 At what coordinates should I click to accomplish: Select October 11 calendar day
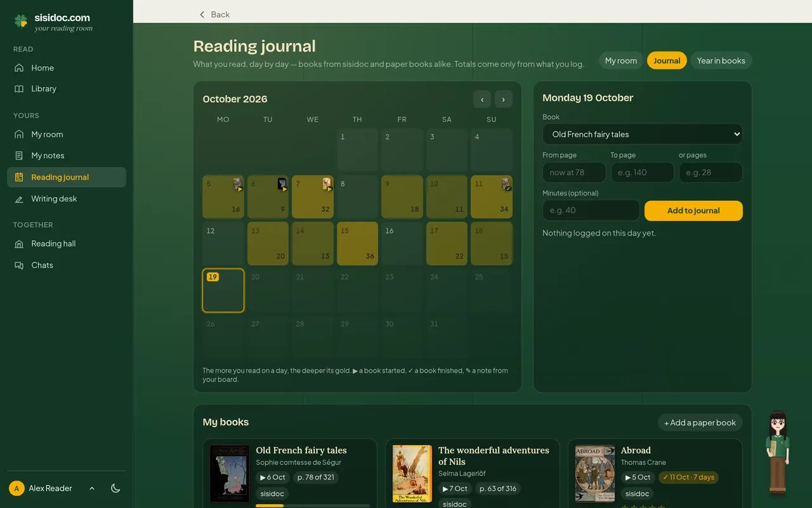(x=492, y=197)
